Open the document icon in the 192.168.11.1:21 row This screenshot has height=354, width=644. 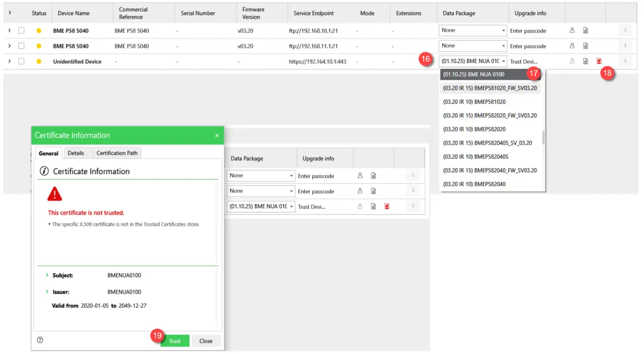click(x=586, y=46)
